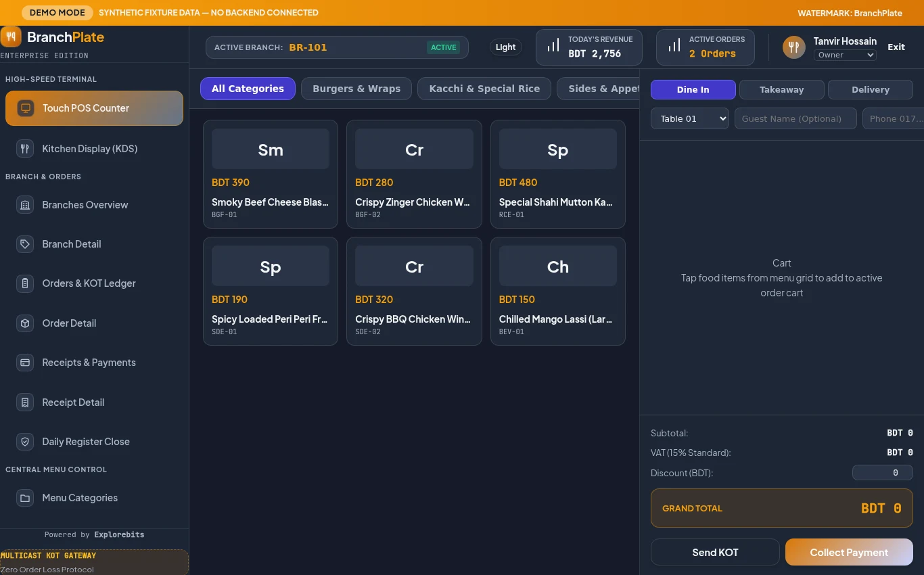The image size is (924, 575).
Task: Click the Kitchen Display utensils icon
Action: 25,149
